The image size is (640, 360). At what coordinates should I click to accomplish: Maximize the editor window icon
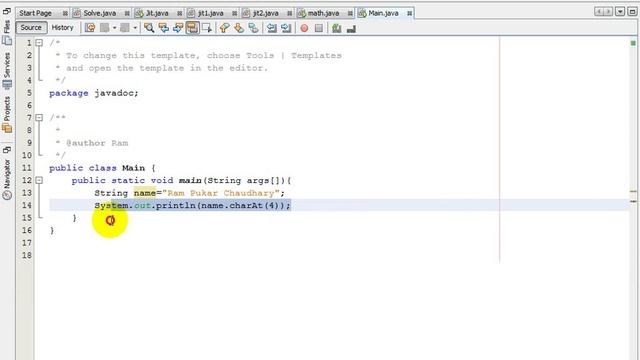(632, 12)
